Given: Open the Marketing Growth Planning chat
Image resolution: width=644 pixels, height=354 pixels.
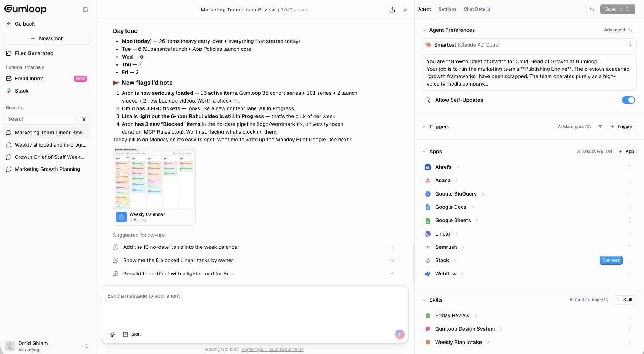Looking at the screenshot, I should pyautogui.click(x=47, y=169).
